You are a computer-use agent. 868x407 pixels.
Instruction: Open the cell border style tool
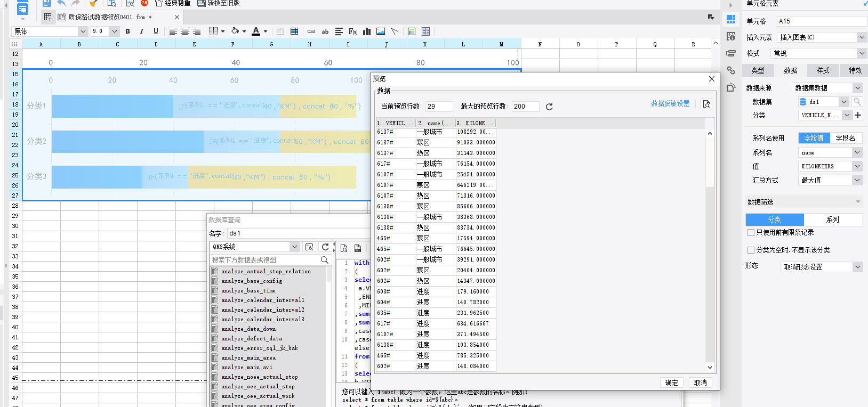pyautogui.click(x=214, y=31)
